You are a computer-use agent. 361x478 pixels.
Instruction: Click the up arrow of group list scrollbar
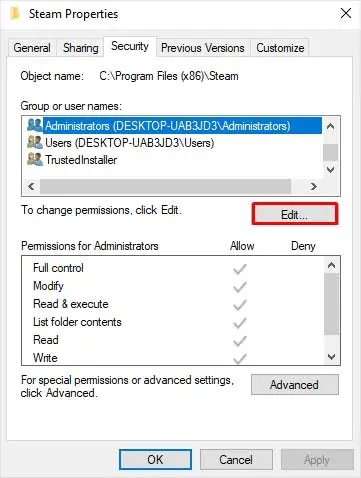coord(330,126)
